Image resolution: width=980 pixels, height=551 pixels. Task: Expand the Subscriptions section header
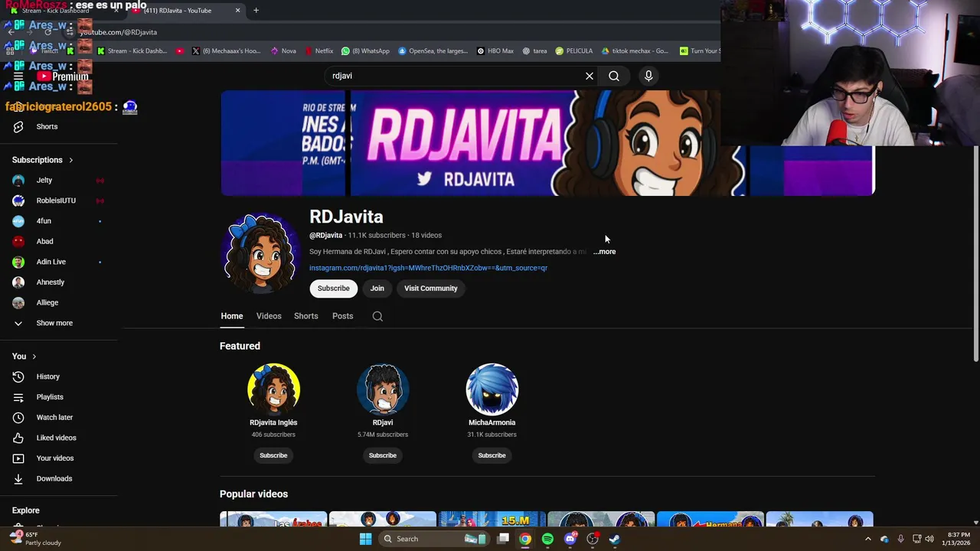(x=43, y=160)
